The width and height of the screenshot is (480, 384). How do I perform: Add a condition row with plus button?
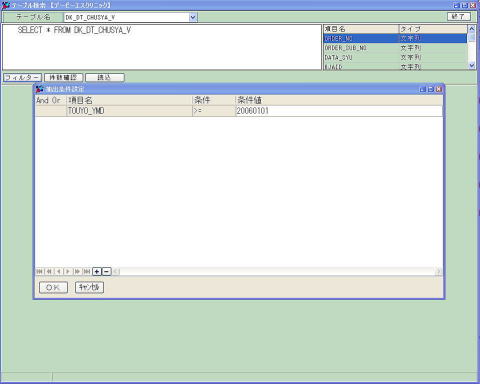pyautogui.click(x=97, y=272)
